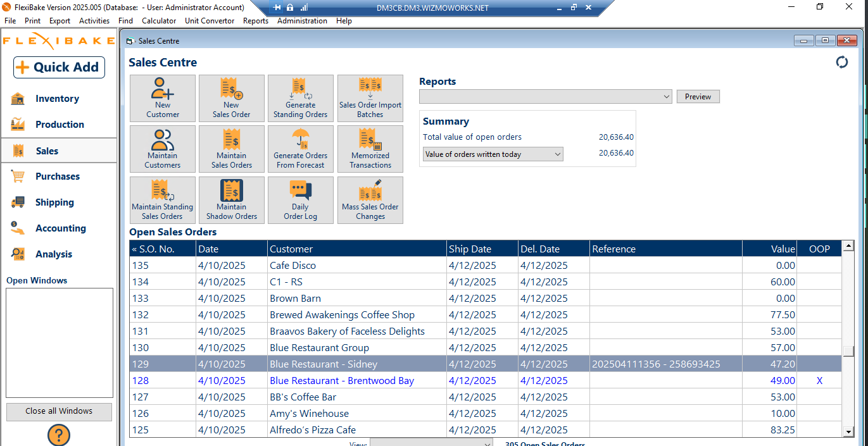
Task: Create a New Sales Order
Action: click(x=232, y=98)
